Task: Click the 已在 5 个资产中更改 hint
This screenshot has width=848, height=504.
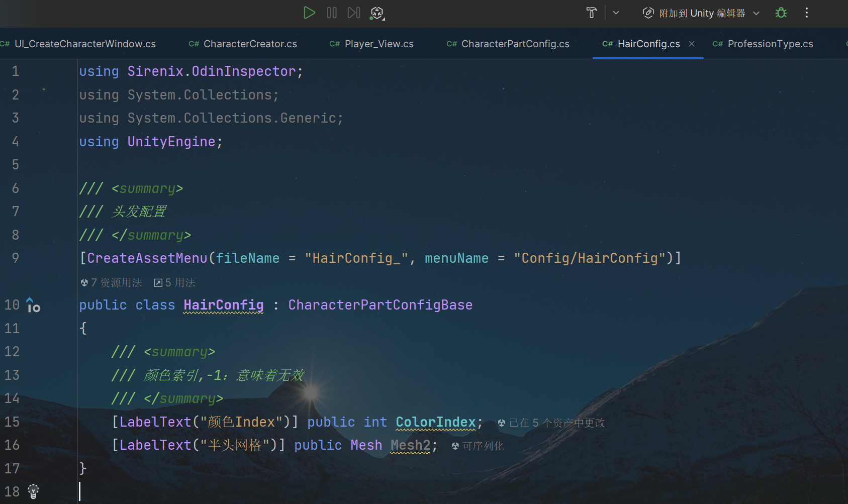Action: [551, 423]
